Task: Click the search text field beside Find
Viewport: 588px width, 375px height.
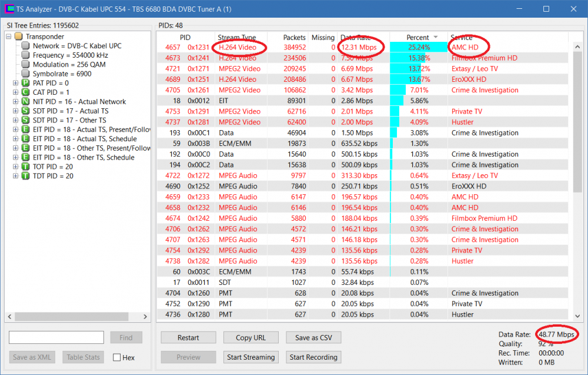Action: click(x=56, y=337)
